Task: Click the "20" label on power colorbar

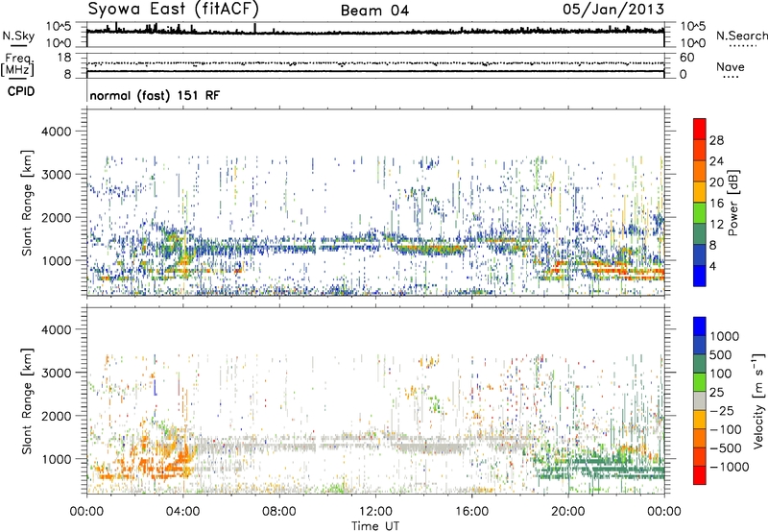Action: click(716, 182)
